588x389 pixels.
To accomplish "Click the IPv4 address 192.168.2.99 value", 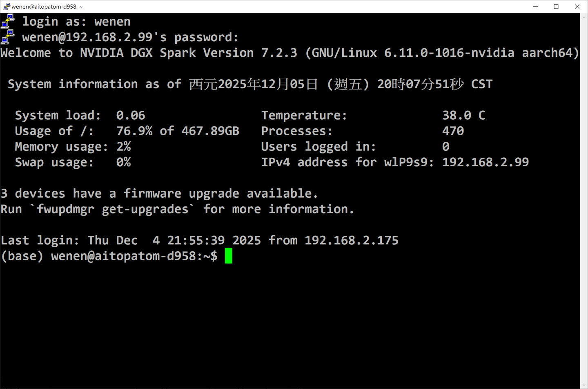I will (485, 162).
